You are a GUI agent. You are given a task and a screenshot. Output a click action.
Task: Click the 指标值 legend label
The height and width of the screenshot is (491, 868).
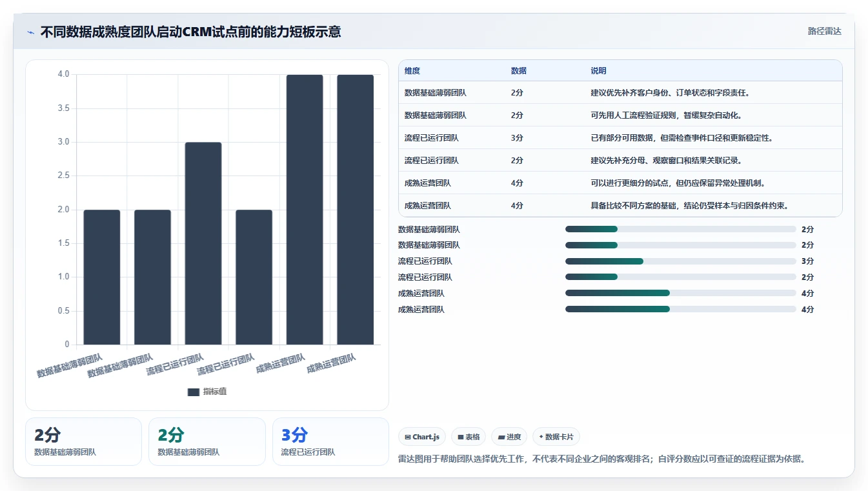pos(215,392)
